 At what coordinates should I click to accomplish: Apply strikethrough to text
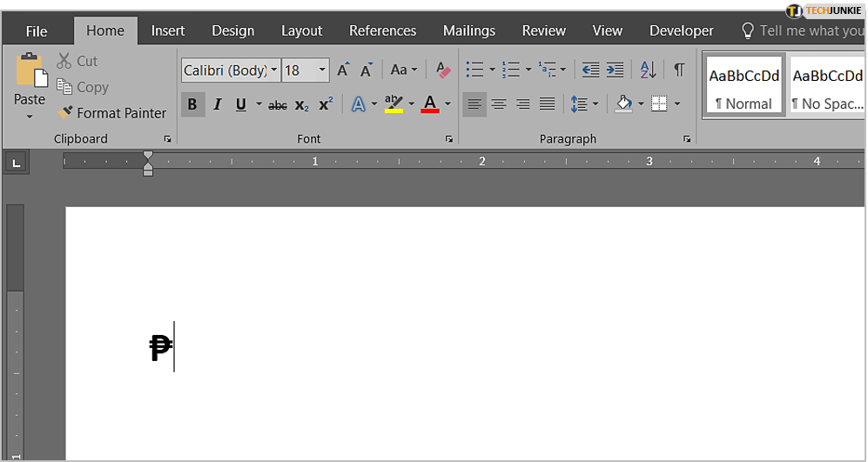pos(278,105)
